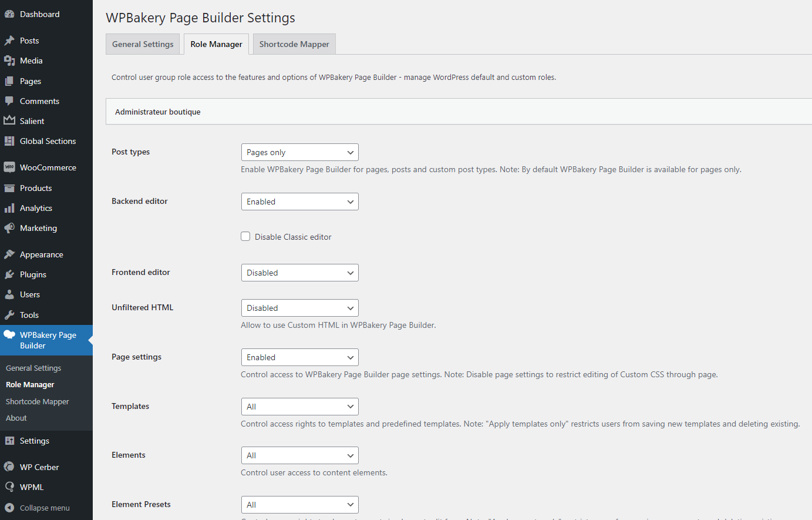Open Role Manager in sidebar submenu

click(x=30, y=384)
